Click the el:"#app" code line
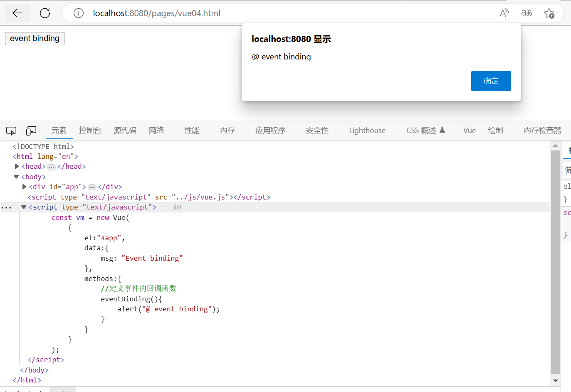The image size is (571, 392). click(x=104, y=238)
